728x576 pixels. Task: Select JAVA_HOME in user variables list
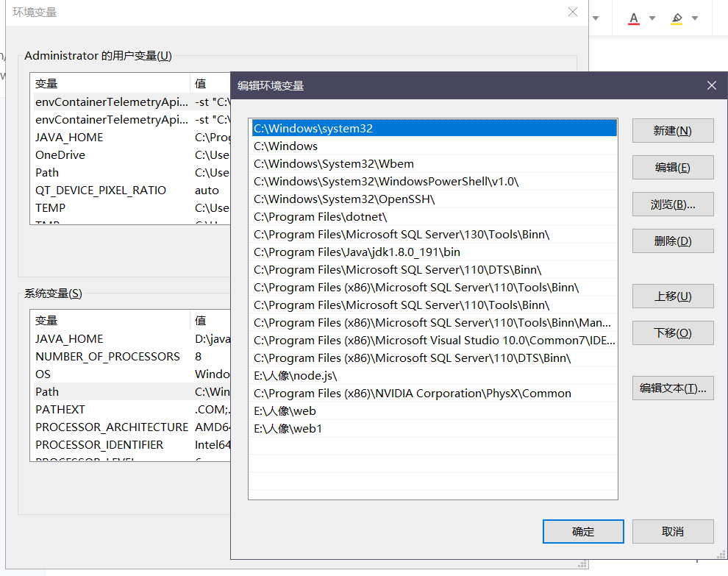click(130, 137)
